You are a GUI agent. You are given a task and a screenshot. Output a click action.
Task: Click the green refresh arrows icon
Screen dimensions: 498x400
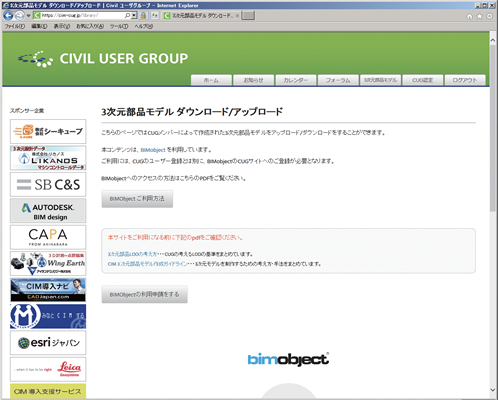pos(155,15)
